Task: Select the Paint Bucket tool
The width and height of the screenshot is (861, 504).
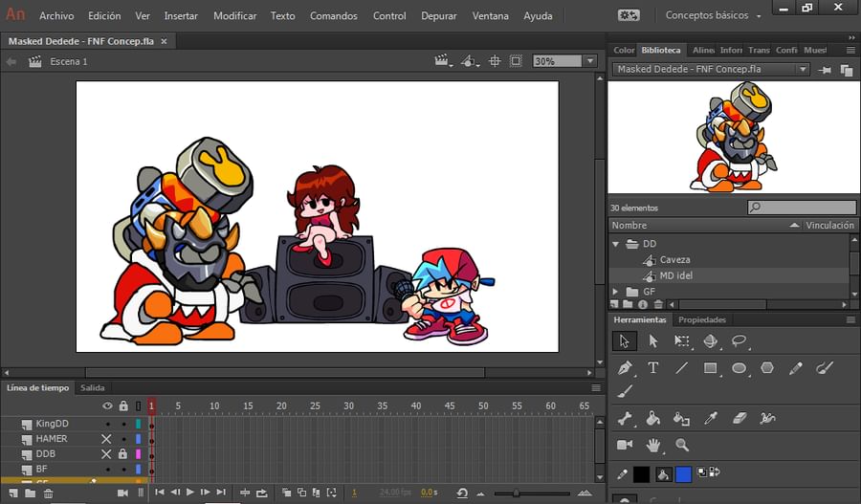Action: 652,418
